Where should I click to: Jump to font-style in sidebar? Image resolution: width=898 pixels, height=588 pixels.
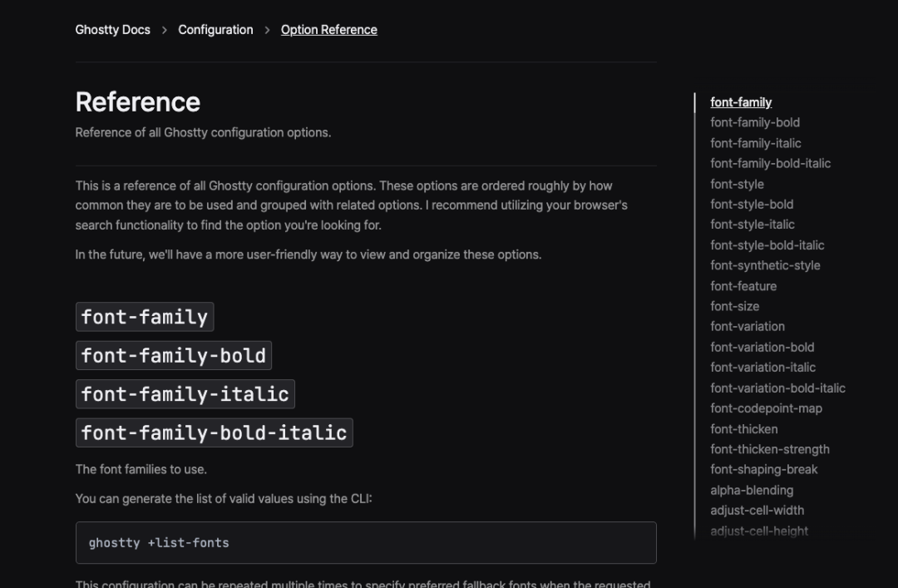coord(737,184)
